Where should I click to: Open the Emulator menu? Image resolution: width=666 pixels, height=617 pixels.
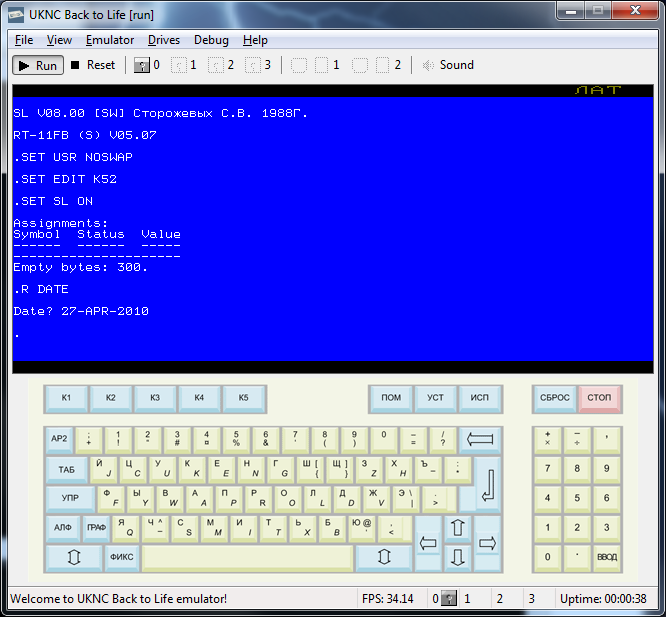pyautogui.click(x=110, y=40)
